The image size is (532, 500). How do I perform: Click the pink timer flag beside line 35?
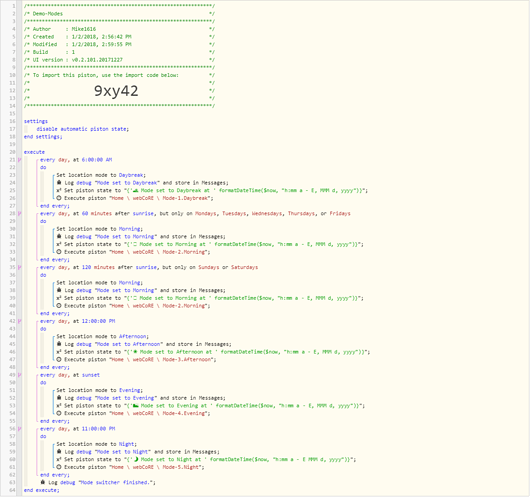click(x=20, y=268)
